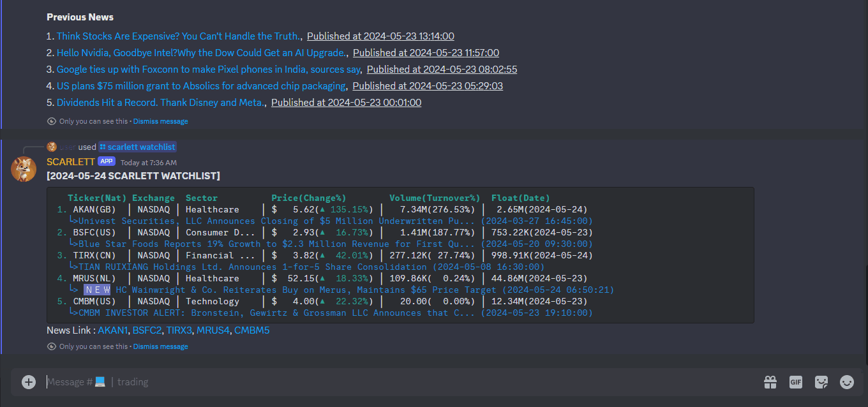The width and height of the screenshot is (868, 407).
Task: Click 'Published at 2024-05-23 11:57:00' timestamp
Action: point(426,53)
